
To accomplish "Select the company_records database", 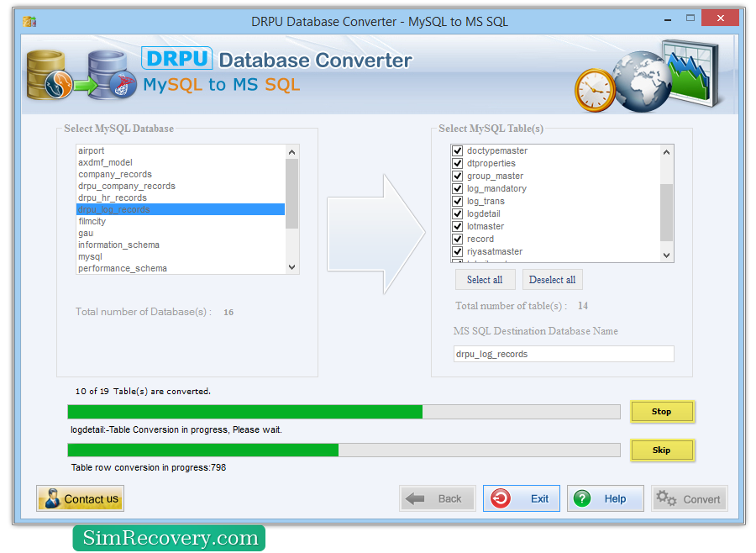I will [x=181, y=174].
